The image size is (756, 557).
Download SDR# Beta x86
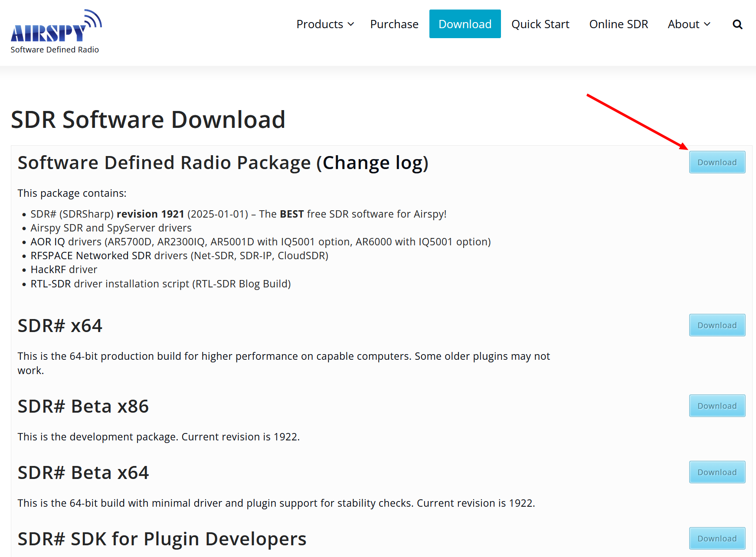(717, 406)
